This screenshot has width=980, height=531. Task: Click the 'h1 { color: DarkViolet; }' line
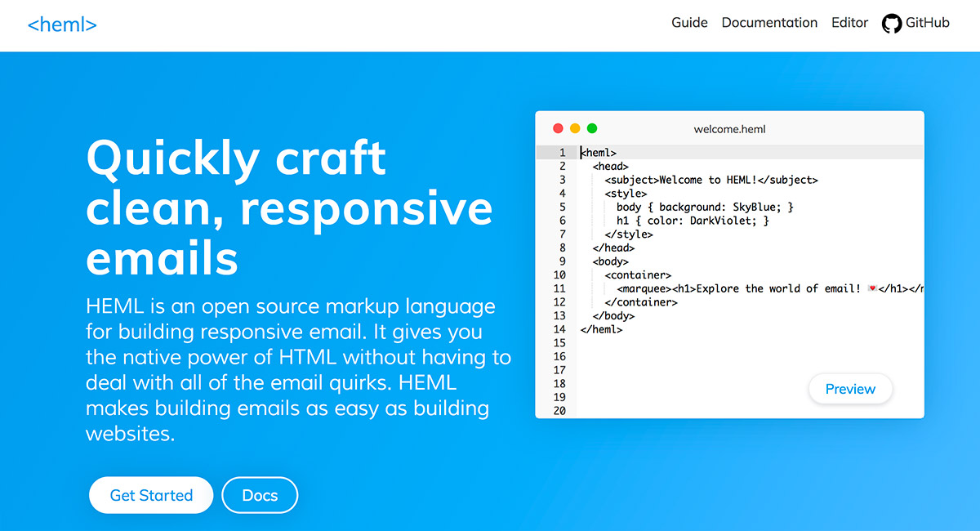tap(693, 221)
